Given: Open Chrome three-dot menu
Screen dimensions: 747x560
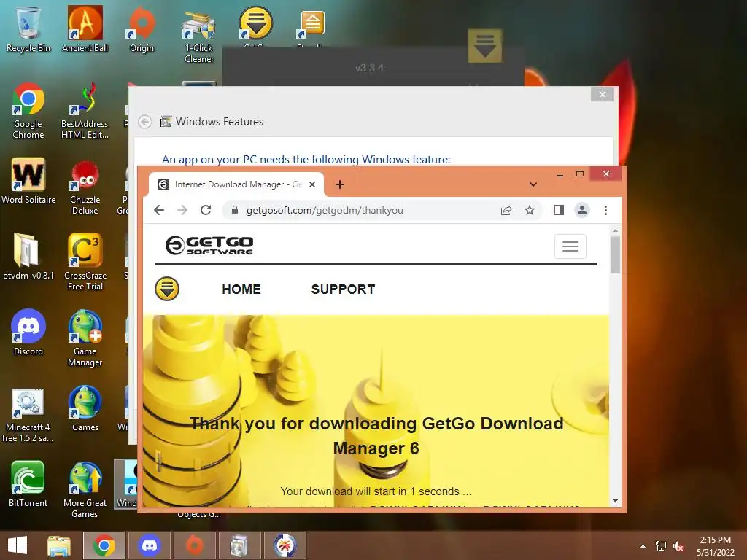Looking at the screenshot, I should point(605,210).
